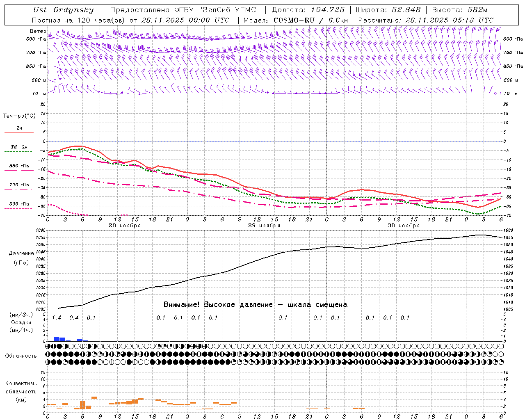The height and width of the screenshot is (420, 525).
Task: Select the elevation text Высота: 582м
Action: click(460, 10)
